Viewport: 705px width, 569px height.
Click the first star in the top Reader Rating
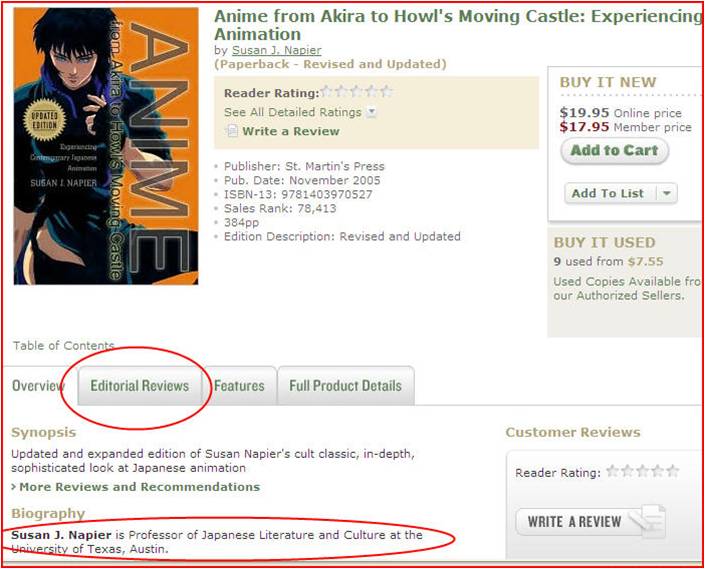coord(327,91)
